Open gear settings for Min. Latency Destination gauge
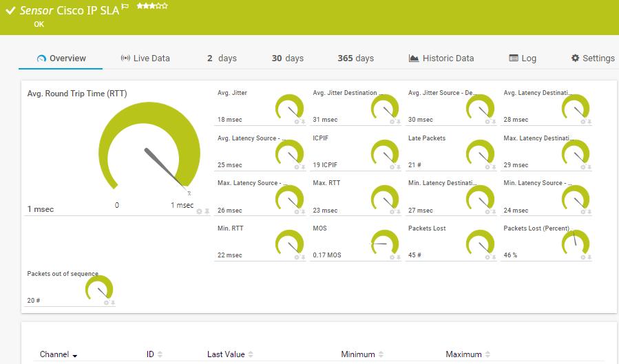This screenshot has height=364, width=619. [x=487, y=212]
